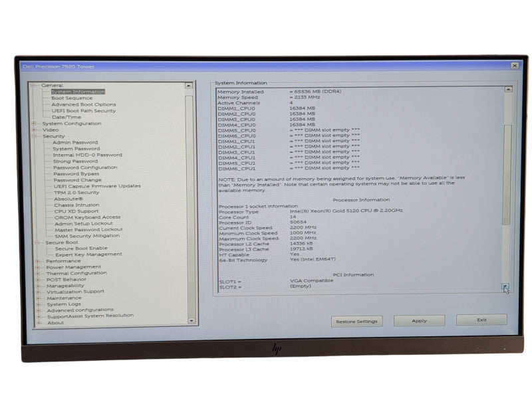The width and height of the screenshot is (532, 400).
Task: Open Chassis Intrusion settings
Action: (x=76, y=205)
